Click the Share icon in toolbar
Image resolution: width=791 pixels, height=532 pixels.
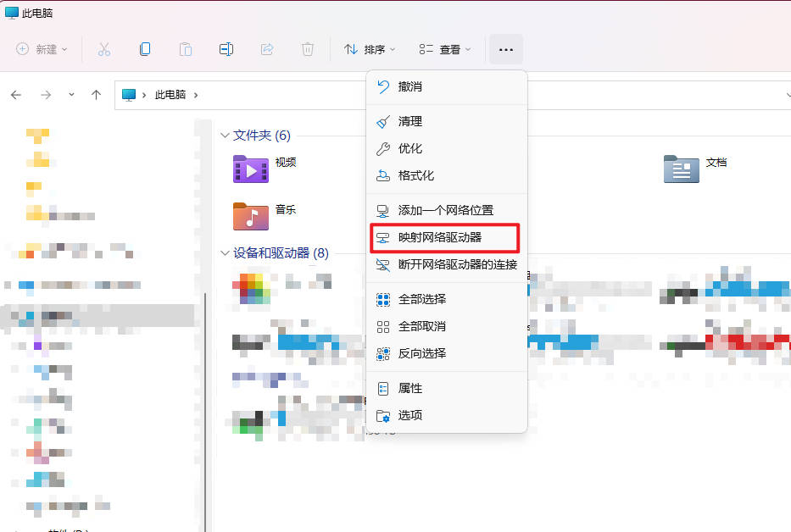coord(267,49)
